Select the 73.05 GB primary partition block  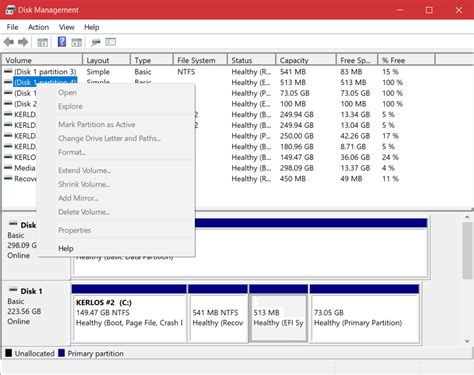click(364, 313)
